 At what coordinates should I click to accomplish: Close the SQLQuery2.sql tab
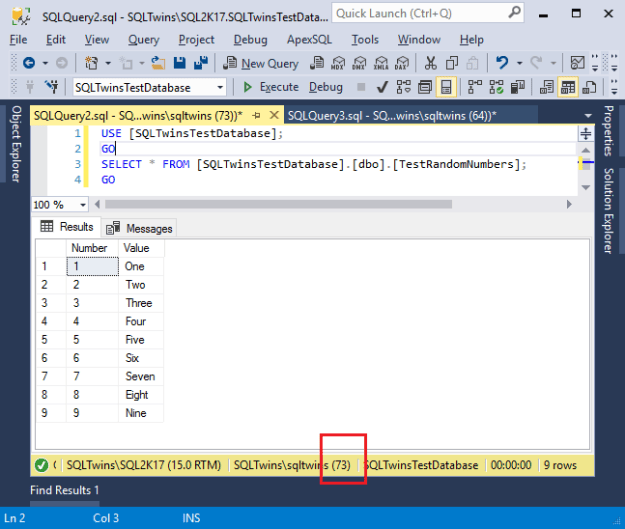(x=274, y=116)
